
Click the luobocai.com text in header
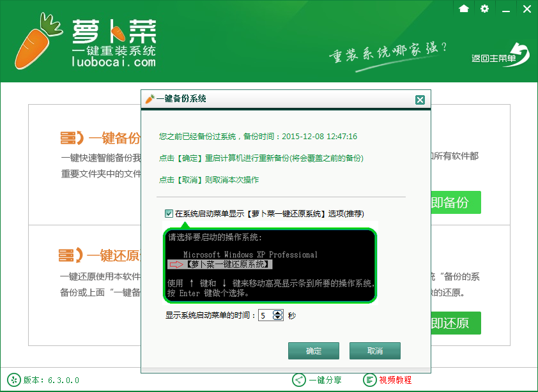click(114, 63)
